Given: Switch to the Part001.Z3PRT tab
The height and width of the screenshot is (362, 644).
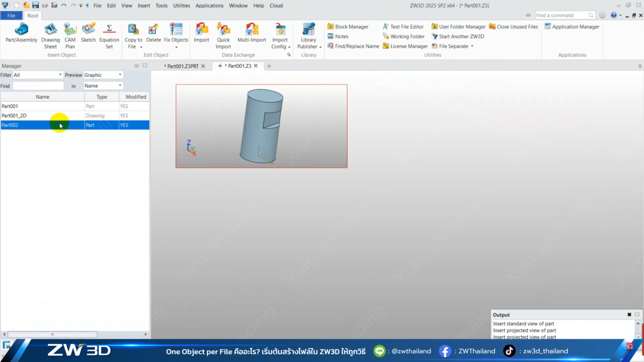Looking at the screenshot, I should (182, 66).
